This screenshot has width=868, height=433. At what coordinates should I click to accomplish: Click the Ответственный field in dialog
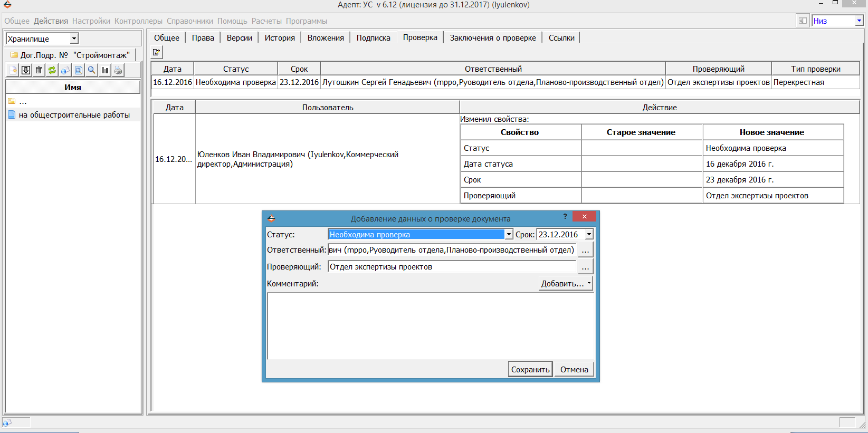[452, 250]
